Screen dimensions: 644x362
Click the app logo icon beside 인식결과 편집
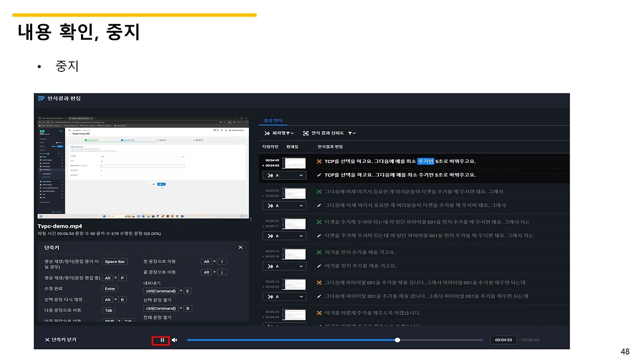coord(41,99)
